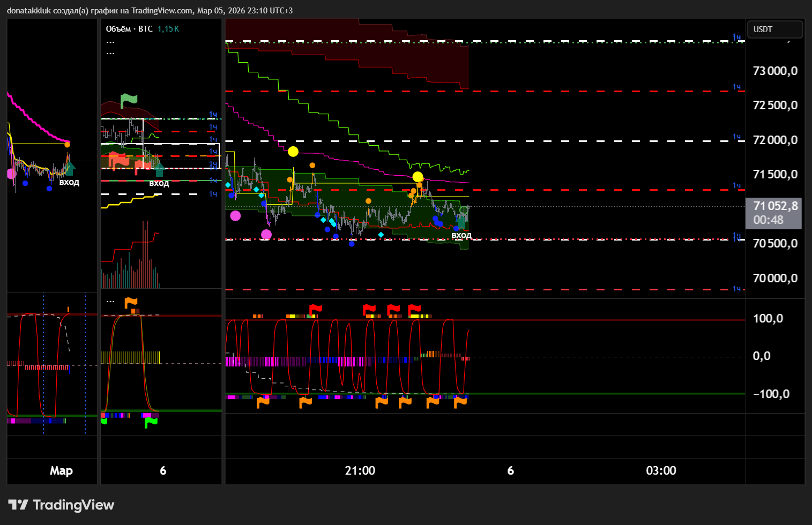Screen dimensions: 812x525
Task: Click the "Объём · BTC" indicator legend title
Action: 129,29
